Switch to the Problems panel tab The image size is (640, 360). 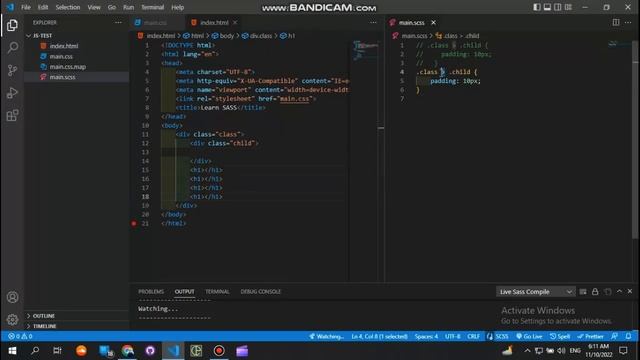[151, 291]
